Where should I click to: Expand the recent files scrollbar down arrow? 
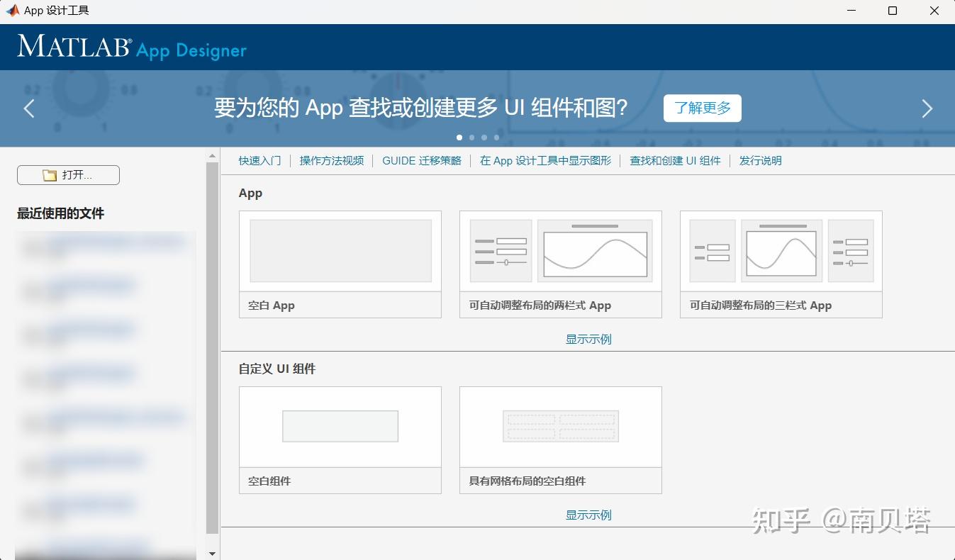click(x=211, y=552)
